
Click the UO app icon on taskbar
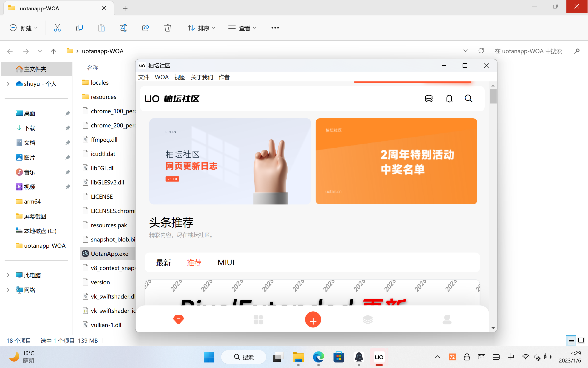[379, 357]
